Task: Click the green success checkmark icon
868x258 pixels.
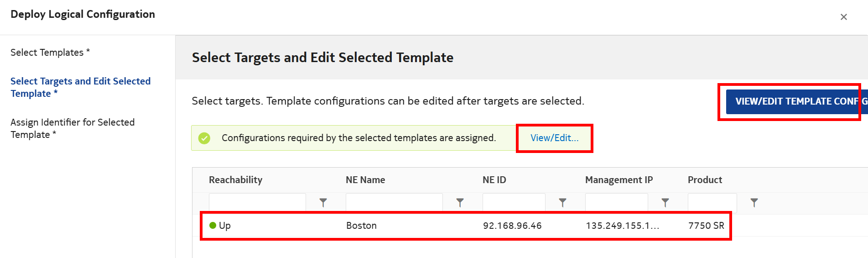Action: [204, 138]
